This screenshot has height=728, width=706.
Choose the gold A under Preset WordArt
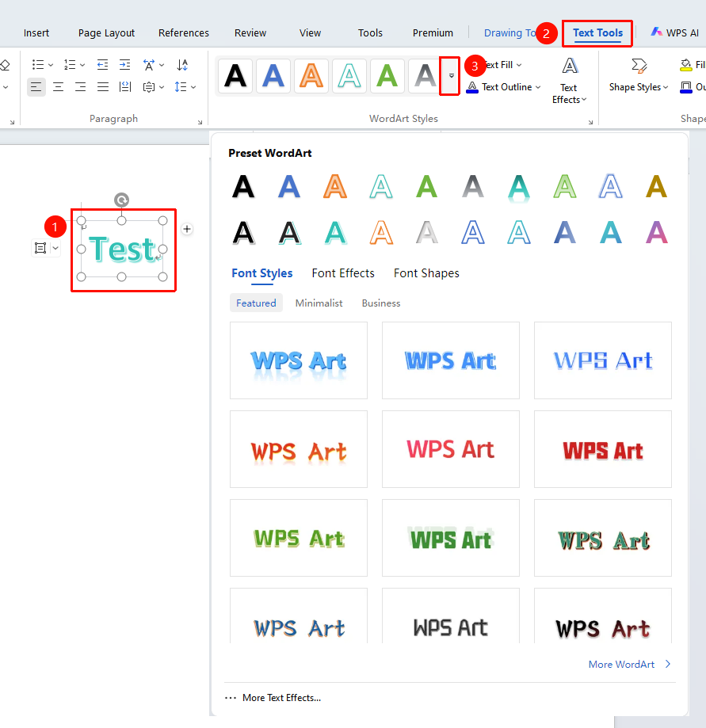click(656, 187)
